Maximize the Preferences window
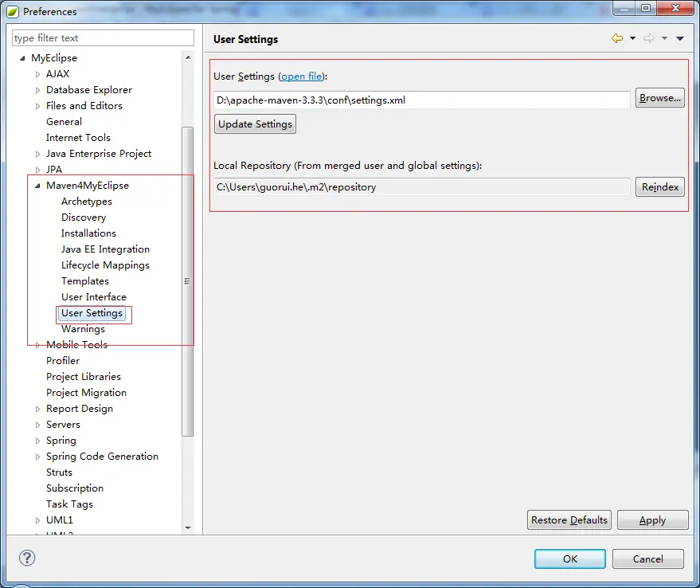 [x=646, y=8]
